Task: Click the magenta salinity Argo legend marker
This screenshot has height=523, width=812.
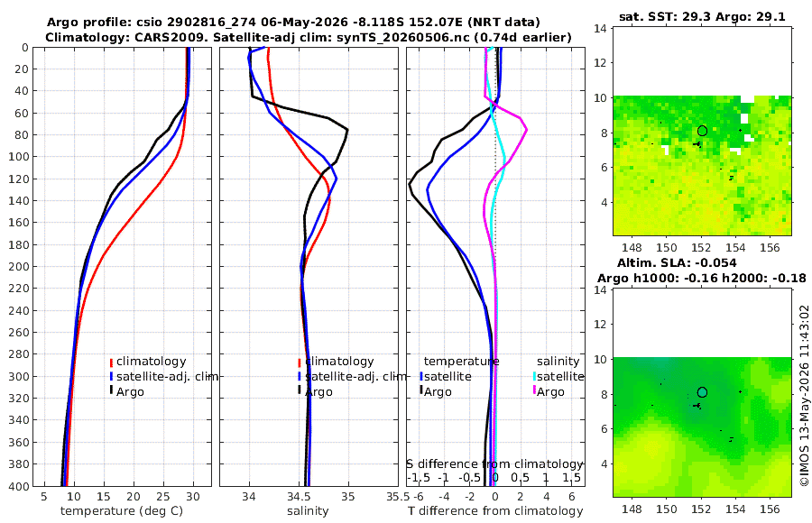Action: pos(534,390)
